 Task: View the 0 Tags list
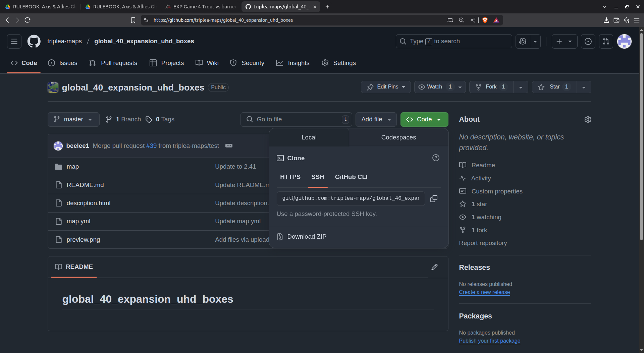[x=160, y=119]
